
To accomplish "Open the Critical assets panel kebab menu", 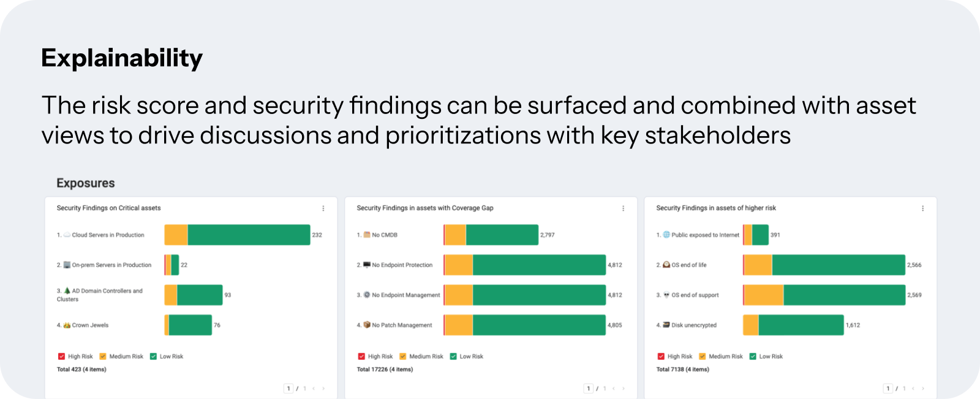I will [x=323, y=208].
